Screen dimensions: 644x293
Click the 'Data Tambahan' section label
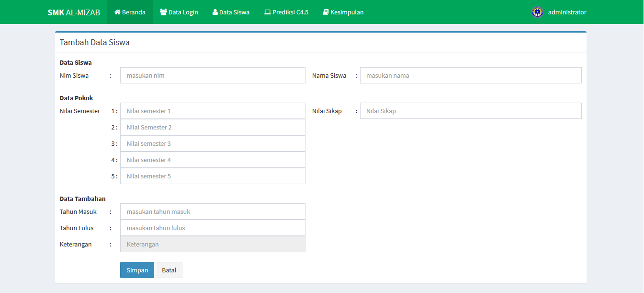click(82, 199)
